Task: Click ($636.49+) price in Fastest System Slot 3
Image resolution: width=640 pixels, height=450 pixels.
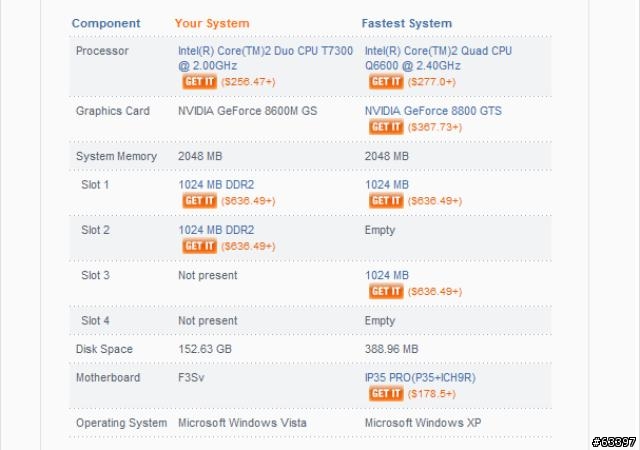Action: point(435,291)
